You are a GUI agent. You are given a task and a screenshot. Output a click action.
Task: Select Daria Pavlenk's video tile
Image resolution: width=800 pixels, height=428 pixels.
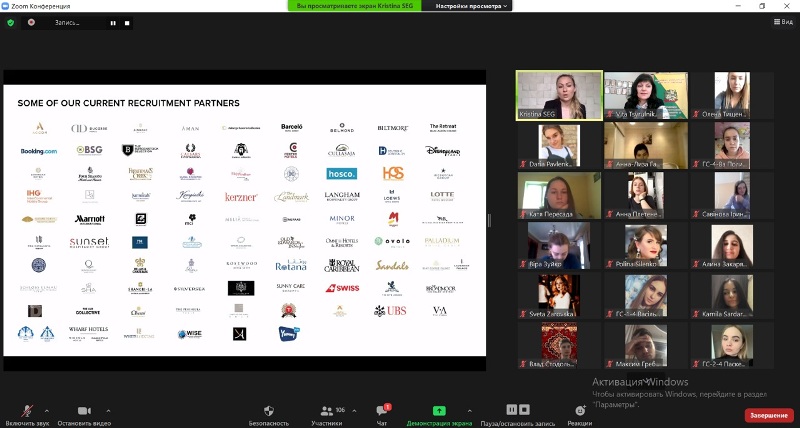[x=559, y=145]
